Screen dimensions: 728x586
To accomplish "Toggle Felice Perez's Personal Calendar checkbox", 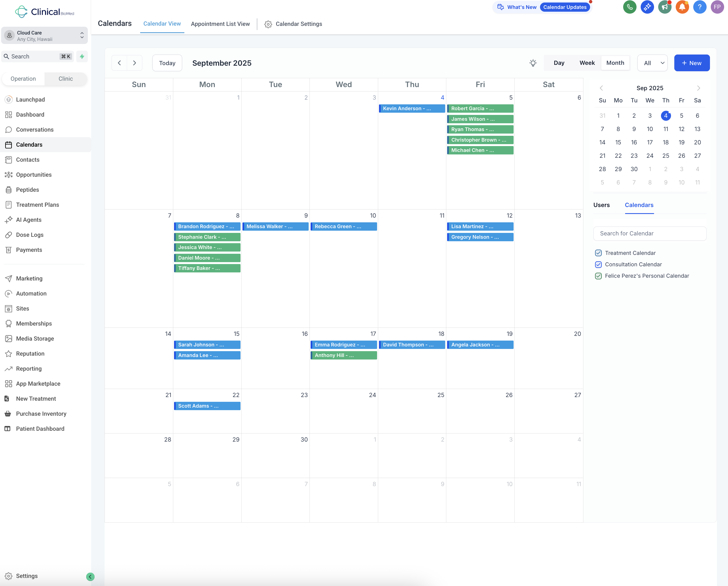I will pos(598,276).
